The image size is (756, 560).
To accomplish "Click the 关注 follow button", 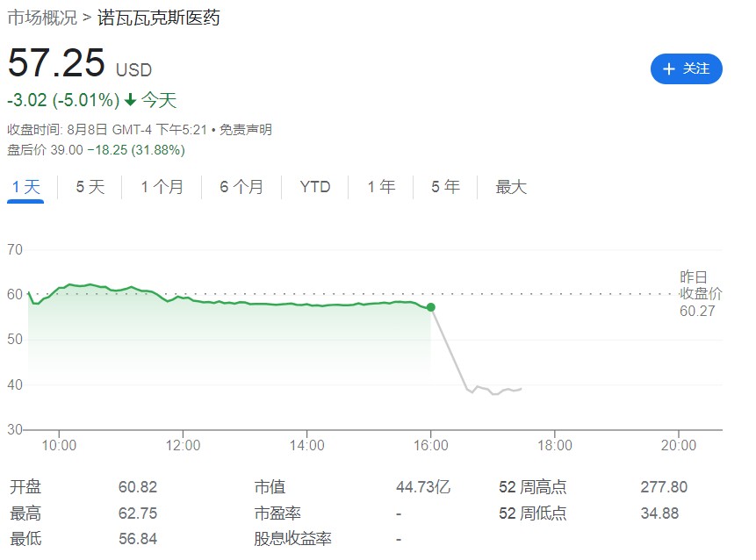I will tap(686, 69).
